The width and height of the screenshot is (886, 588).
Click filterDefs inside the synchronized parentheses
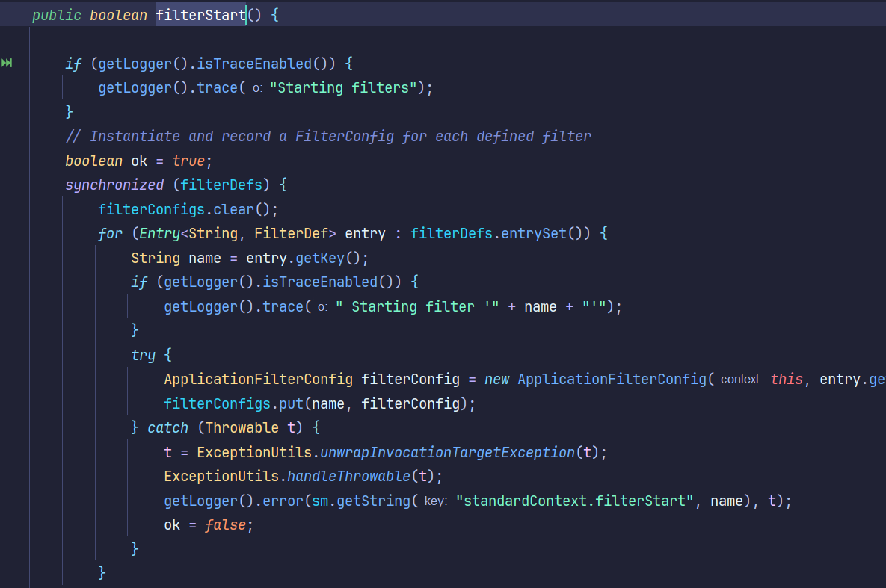click(221, 185)
